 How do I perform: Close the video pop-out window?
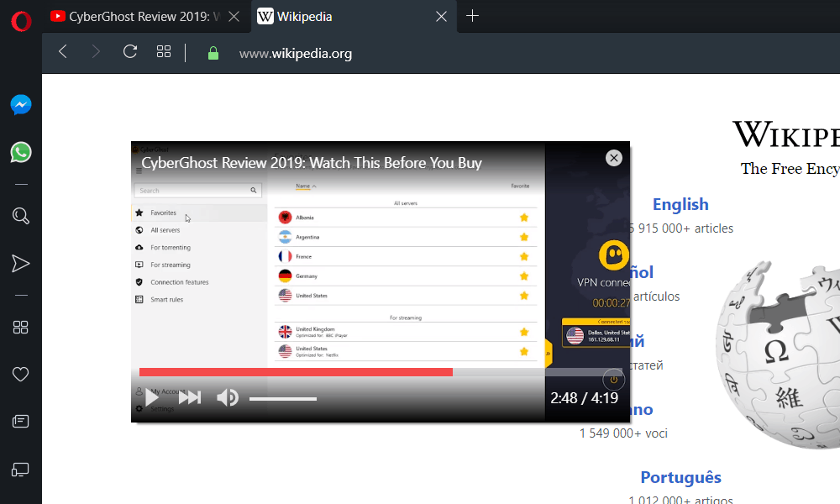[614, 158]
